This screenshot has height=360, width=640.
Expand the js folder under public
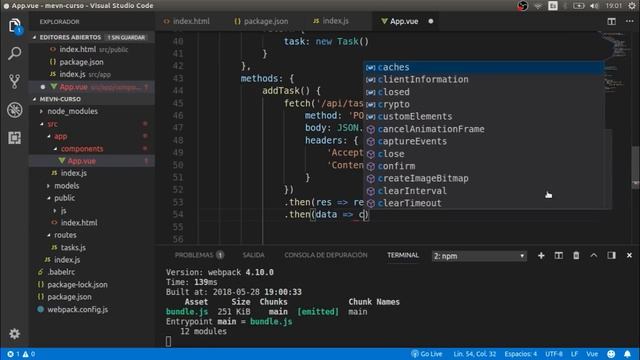pos(63,211)
